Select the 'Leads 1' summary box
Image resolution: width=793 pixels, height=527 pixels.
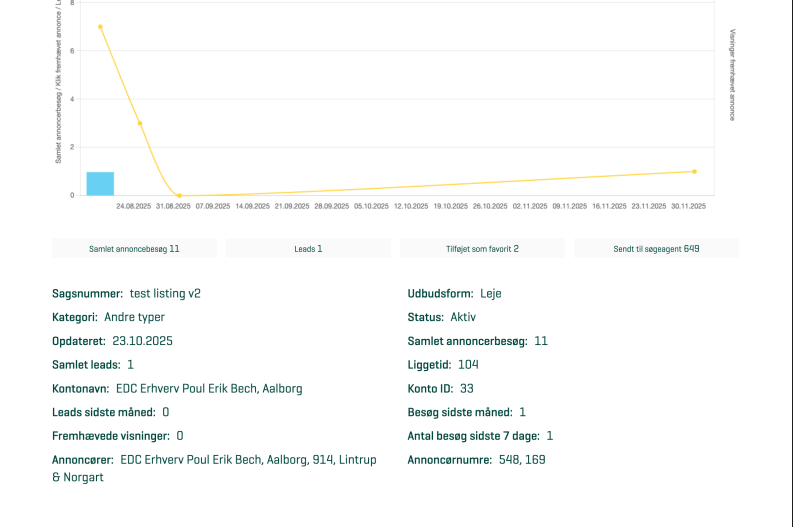pyautogui.click(x=308, y=248)
